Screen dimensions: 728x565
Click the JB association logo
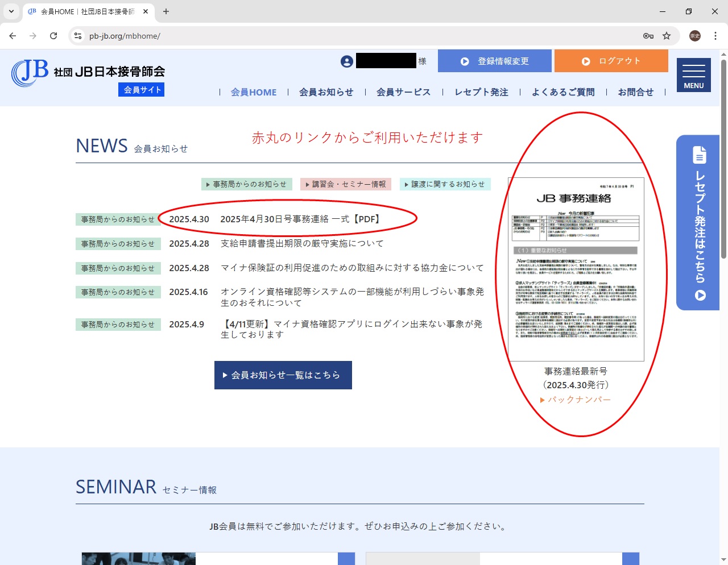88,73
